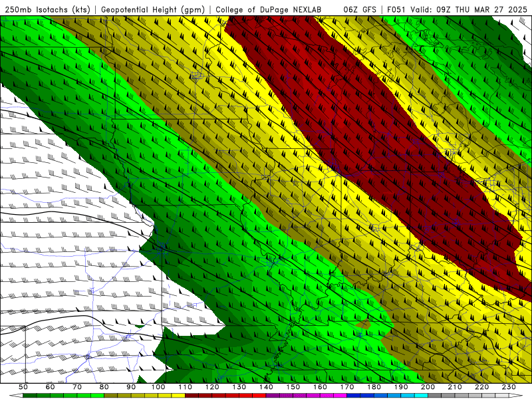Image resolution: width=532 pixels, height=399 pixels.
Task: Click the '230' value on the legend
Action: (x=509, y=387)
